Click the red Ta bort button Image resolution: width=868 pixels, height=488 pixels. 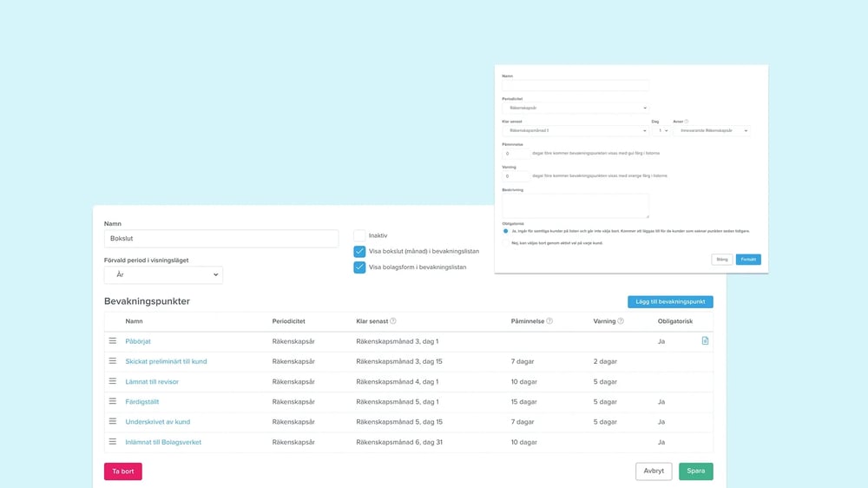click(x=122, y=472)
